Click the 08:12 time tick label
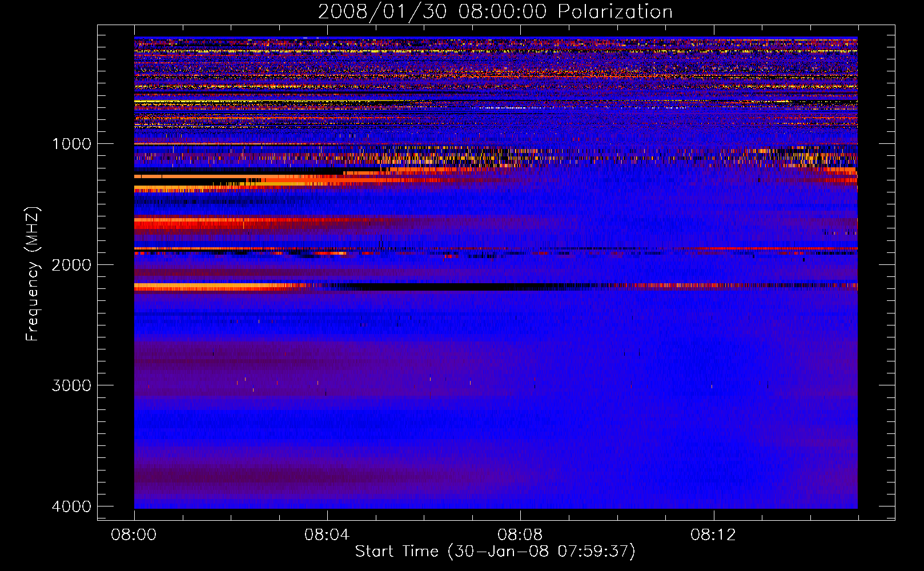The height and width of the screenshot is (571, 924). point(713,535)
